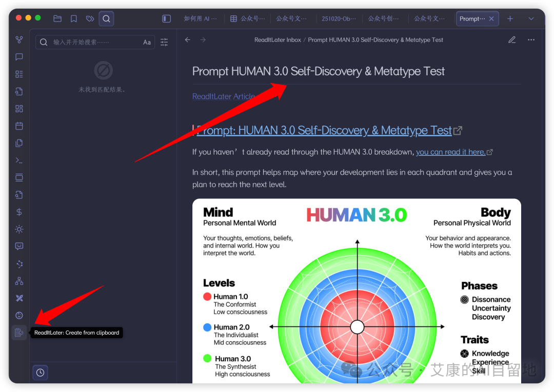
Task: Toggle the left sidebar panel icon
Action: click(x=166, y=18)
